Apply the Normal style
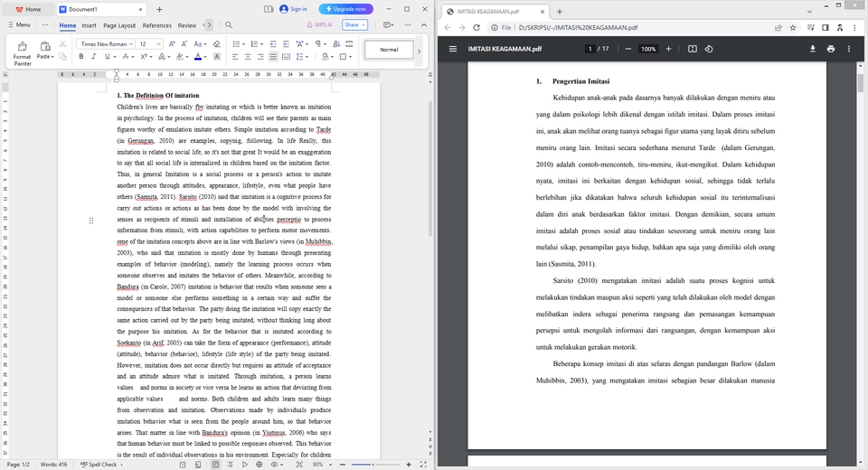Screen dimensions: 868x470 [389, 50]
